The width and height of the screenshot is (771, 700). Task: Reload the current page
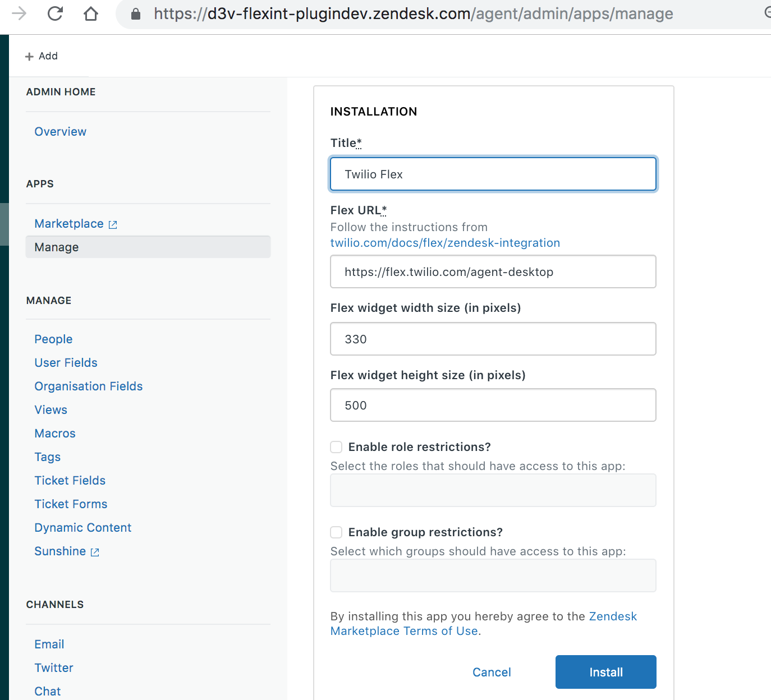click(x=55, y=13)
